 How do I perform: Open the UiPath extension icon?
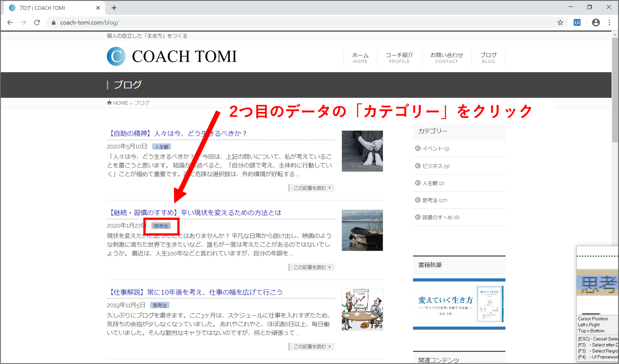(577, 22)
